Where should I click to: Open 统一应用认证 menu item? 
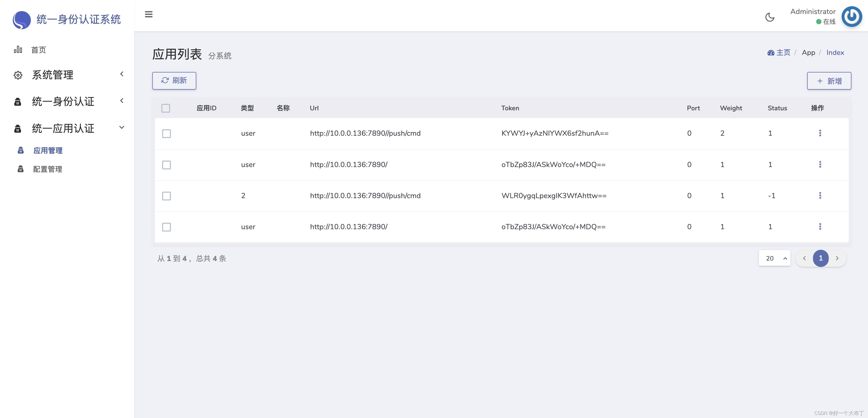[x=63, y=128]
